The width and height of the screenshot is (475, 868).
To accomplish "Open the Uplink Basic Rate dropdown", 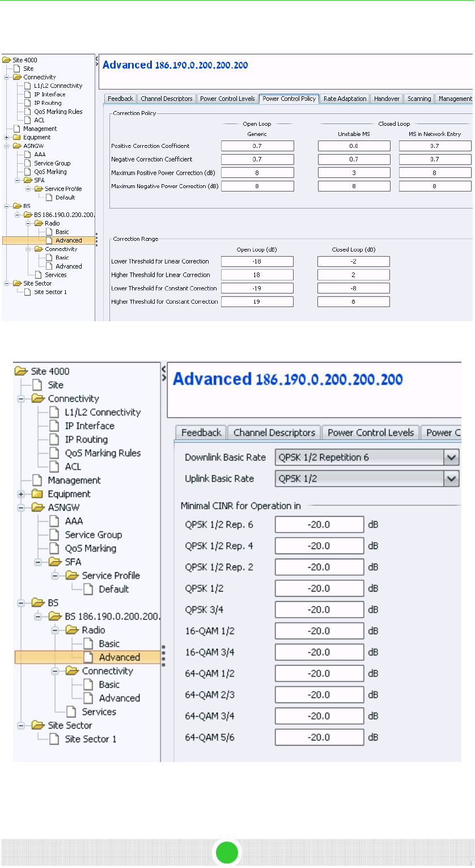I will pyautogui.click(x=452, y=479).
